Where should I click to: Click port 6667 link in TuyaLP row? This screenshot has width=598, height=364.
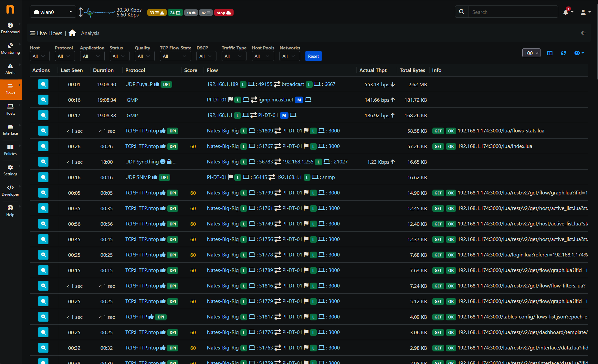[330, 84]
